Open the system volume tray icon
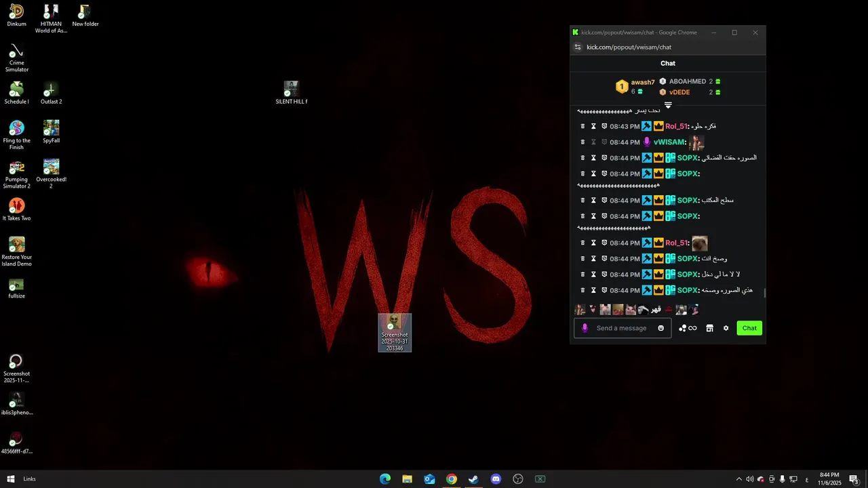This screenshot has width=868, height=488. [749, 479]
